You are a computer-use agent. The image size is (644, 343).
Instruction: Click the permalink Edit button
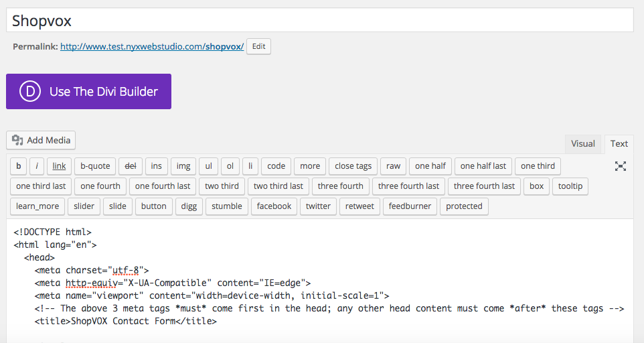click(259, 46)
